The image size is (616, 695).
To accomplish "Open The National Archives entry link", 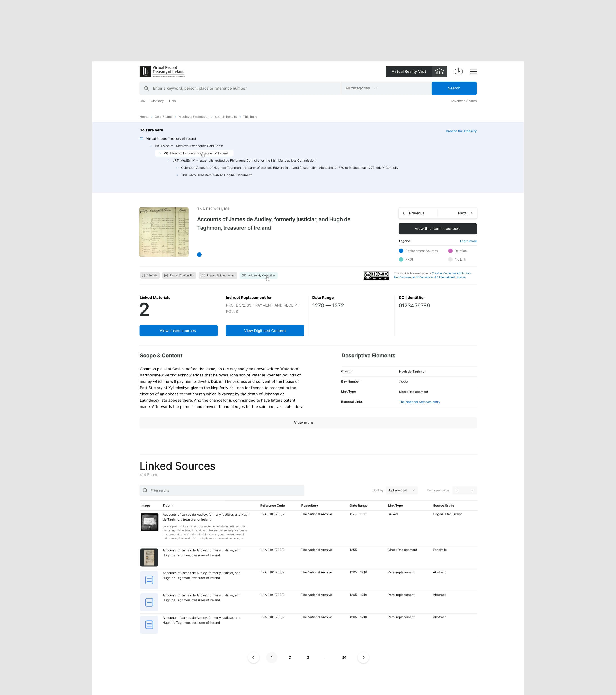I will pos(419,402).
